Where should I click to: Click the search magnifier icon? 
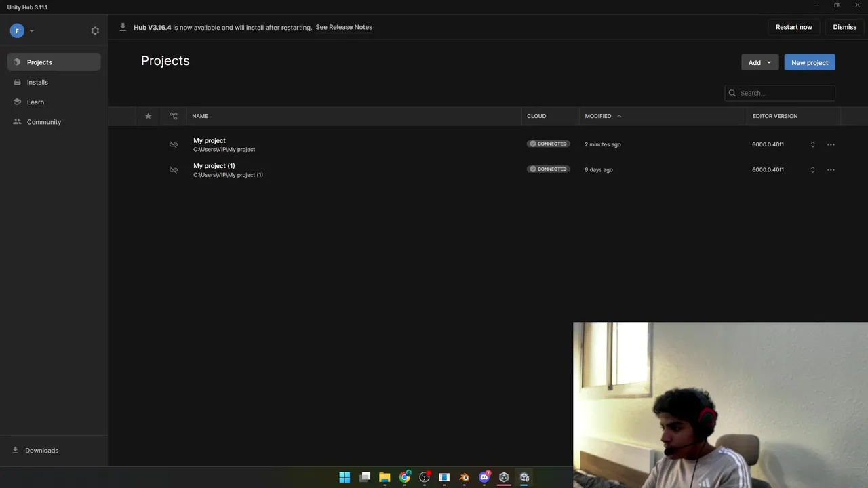pos(732,93)
